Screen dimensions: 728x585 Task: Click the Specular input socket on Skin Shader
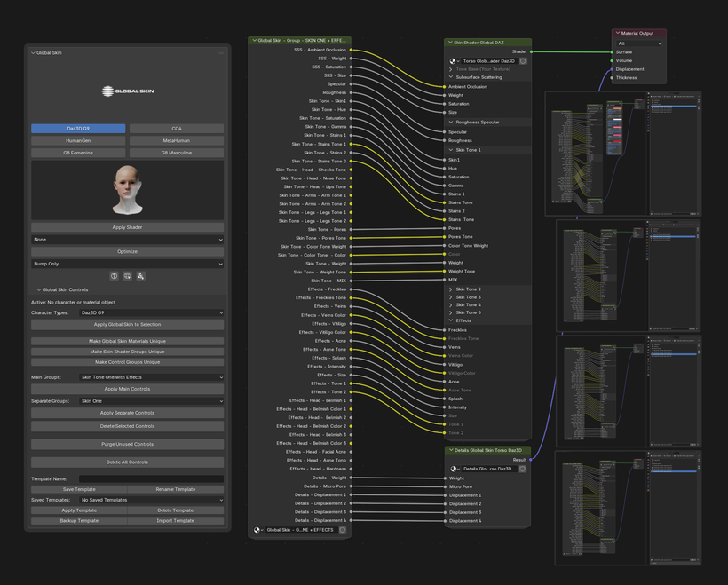pos(444,132)
